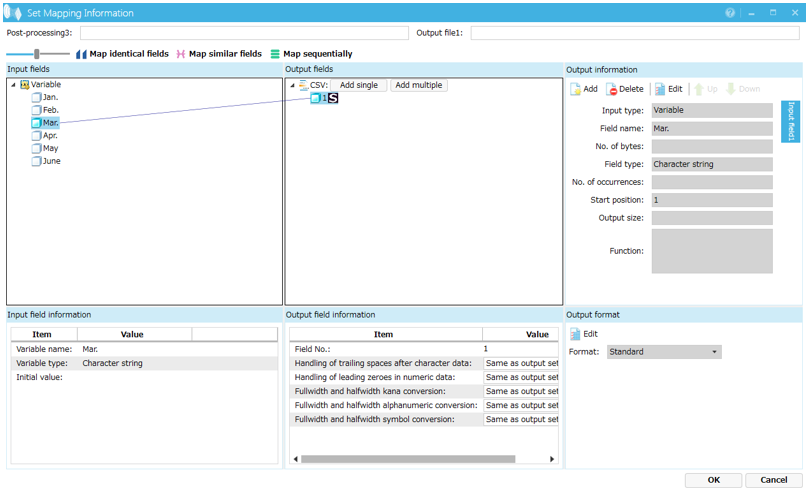808x495 pixels.
Task: Click the Edit icon in Output information toolbar
Action: pyautogui.click(x=660, y=89)
